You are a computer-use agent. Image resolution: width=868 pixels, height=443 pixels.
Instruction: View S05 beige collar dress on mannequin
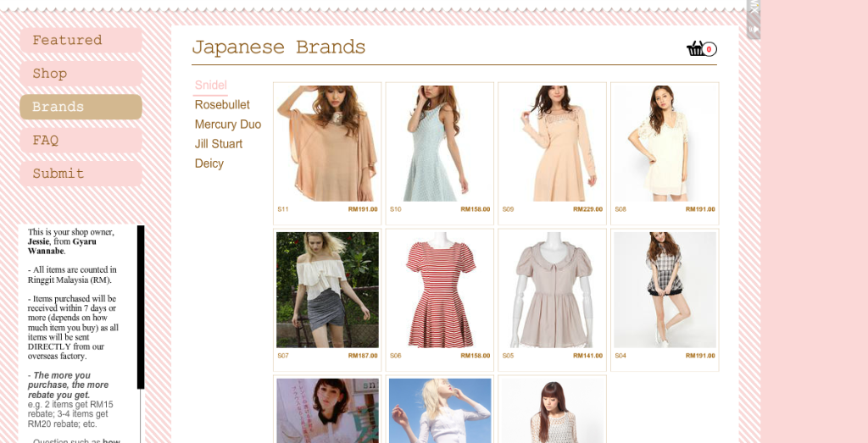552,290
